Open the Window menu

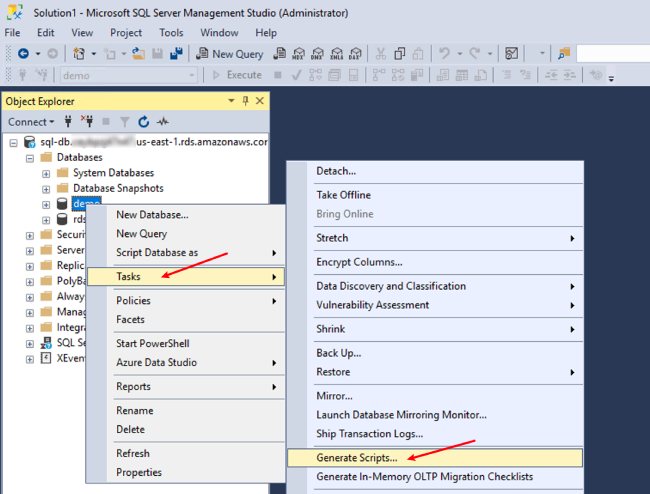[x=219, y=33]
